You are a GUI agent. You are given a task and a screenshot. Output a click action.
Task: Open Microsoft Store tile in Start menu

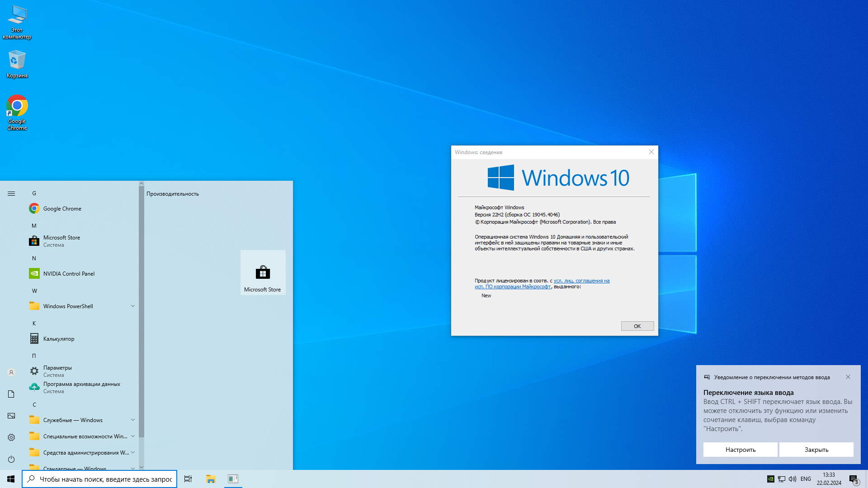point(263,273)
